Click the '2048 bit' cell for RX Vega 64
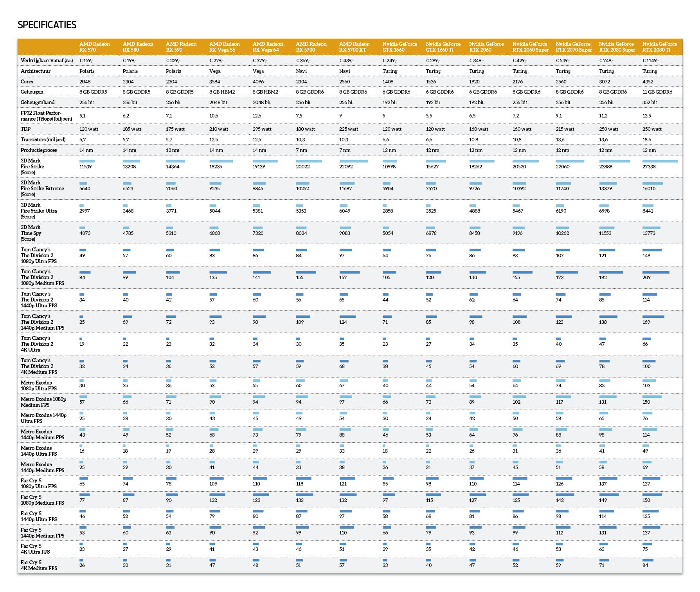This screenshot has width=700, height=592. pos(262,103)
